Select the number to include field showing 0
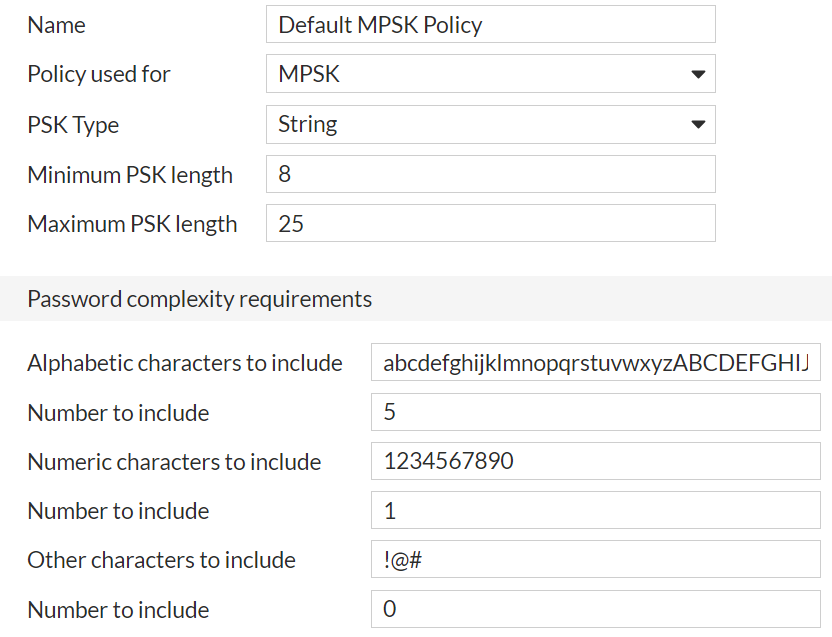The image size is (832, 637). click(595, 609)
